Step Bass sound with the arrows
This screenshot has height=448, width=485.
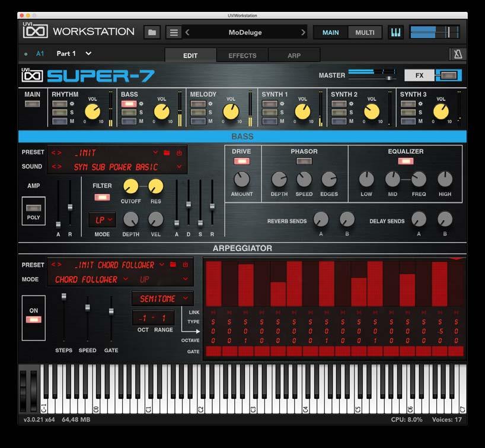(x=56, y=167)
